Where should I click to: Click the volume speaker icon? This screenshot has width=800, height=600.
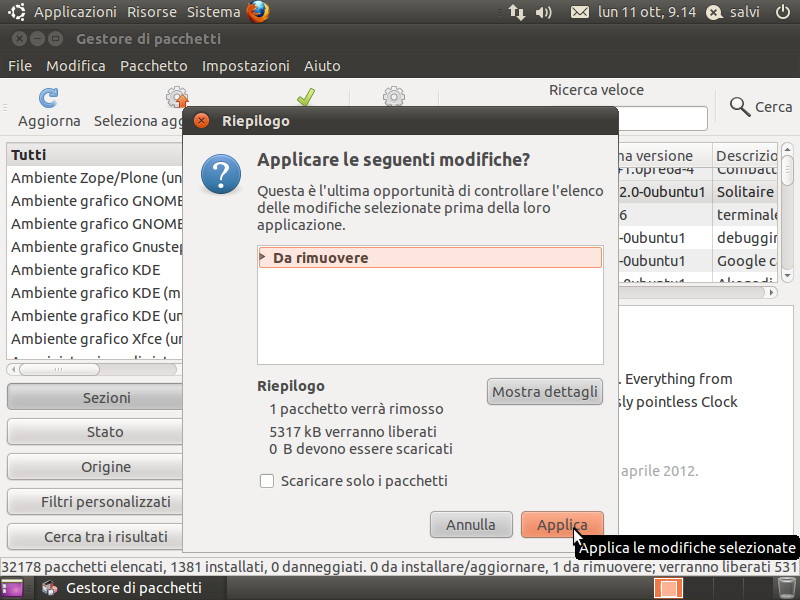tap(543, 12)
